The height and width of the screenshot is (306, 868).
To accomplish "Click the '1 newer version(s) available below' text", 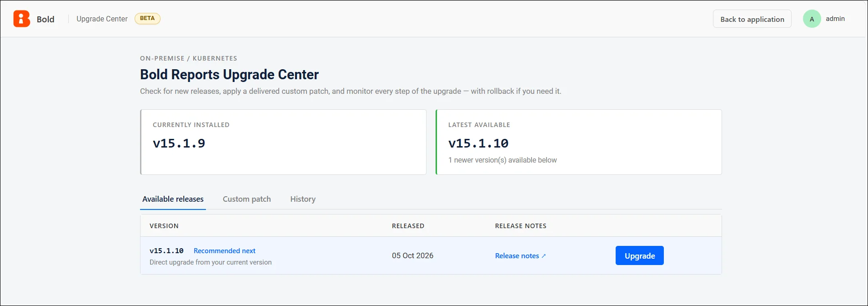I will [502, 160].
